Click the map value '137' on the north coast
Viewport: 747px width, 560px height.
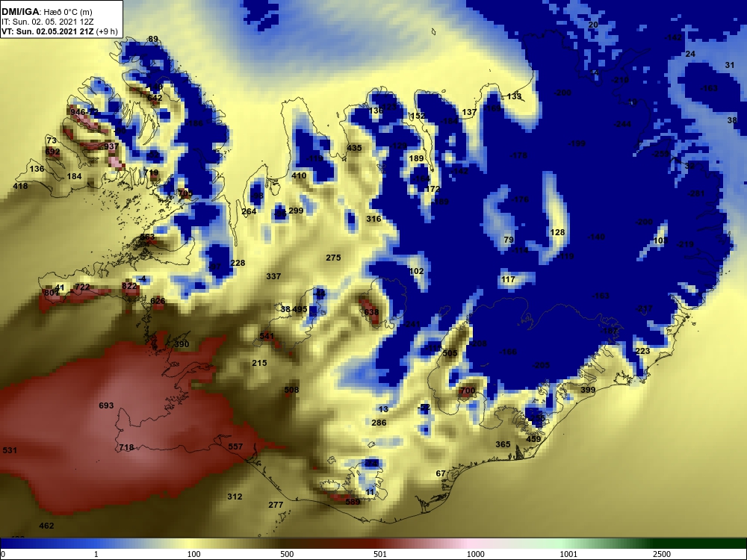[469, 112]
